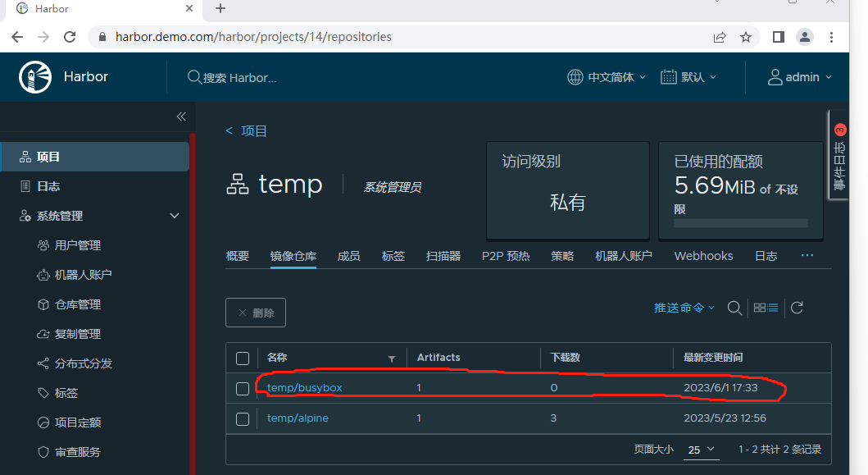868x475 pixels.
Task: Click the browser reload icon
Action: click(x=70, y=37)
